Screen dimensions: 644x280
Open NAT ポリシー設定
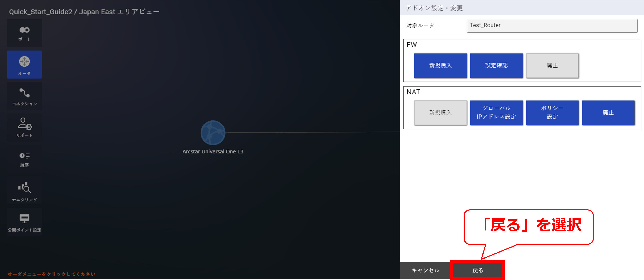[x=552, y=113]
